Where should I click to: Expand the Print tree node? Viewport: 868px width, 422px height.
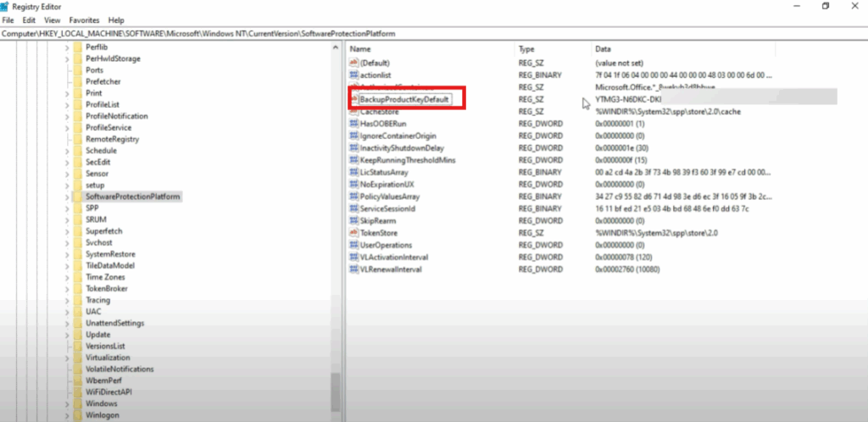tap(67, 93)
